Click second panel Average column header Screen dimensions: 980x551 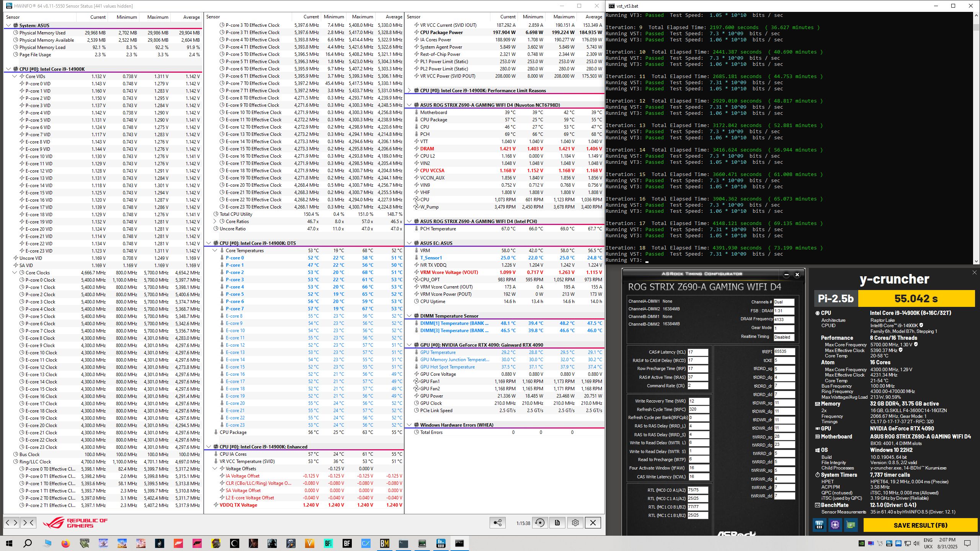tap(389, 17)
